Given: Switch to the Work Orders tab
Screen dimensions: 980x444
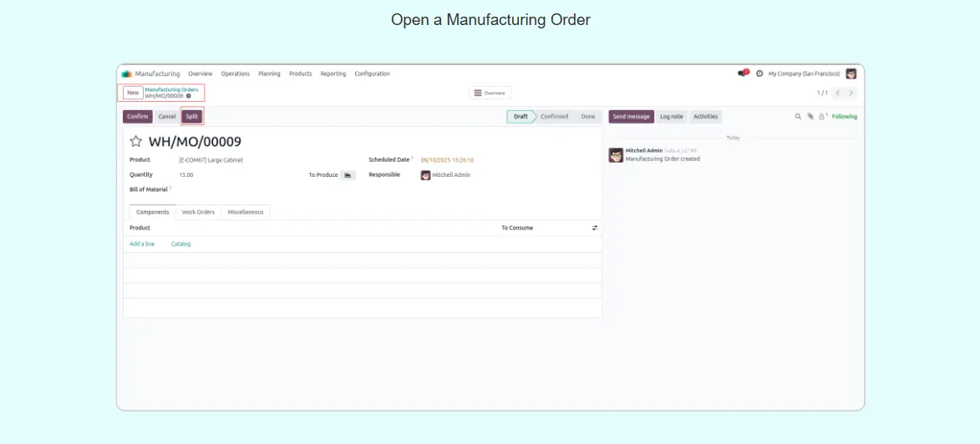Looking at the screenshot, I should (198, 212).
